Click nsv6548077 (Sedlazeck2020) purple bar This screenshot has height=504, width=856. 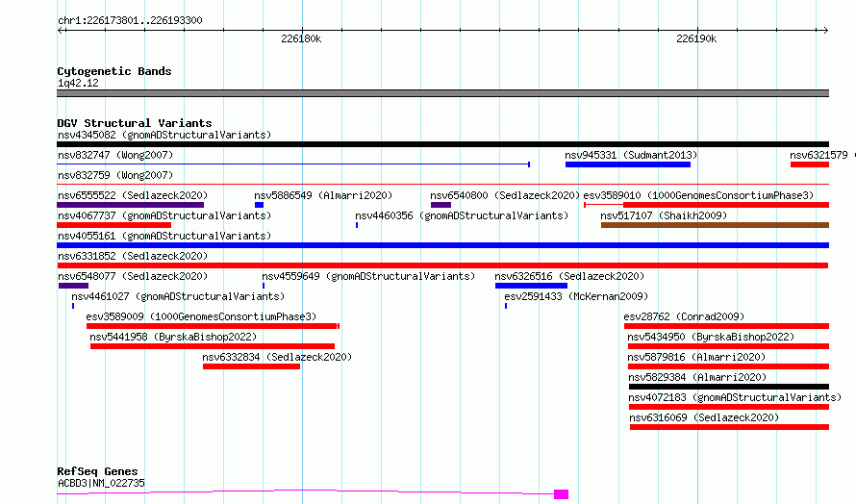pyautogui.click(x=74, y=286)
